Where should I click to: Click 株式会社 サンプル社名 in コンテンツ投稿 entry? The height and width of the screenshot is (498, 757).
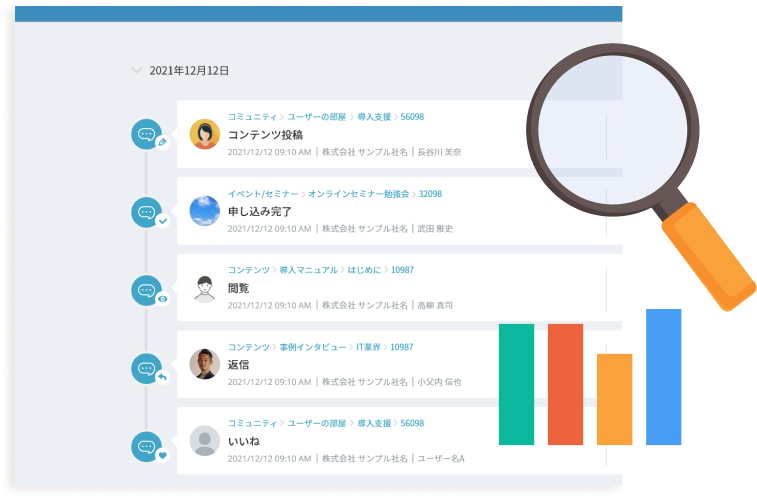364,152
